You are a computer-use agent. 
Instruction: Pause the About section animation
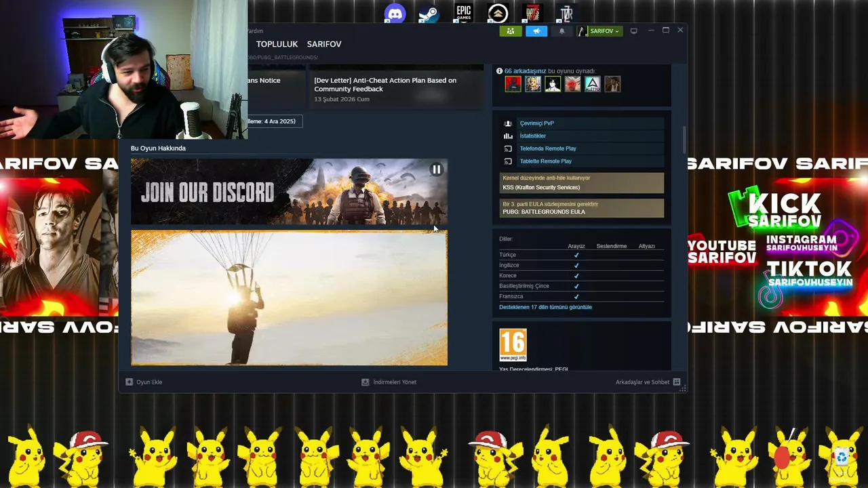pos(437,169)
